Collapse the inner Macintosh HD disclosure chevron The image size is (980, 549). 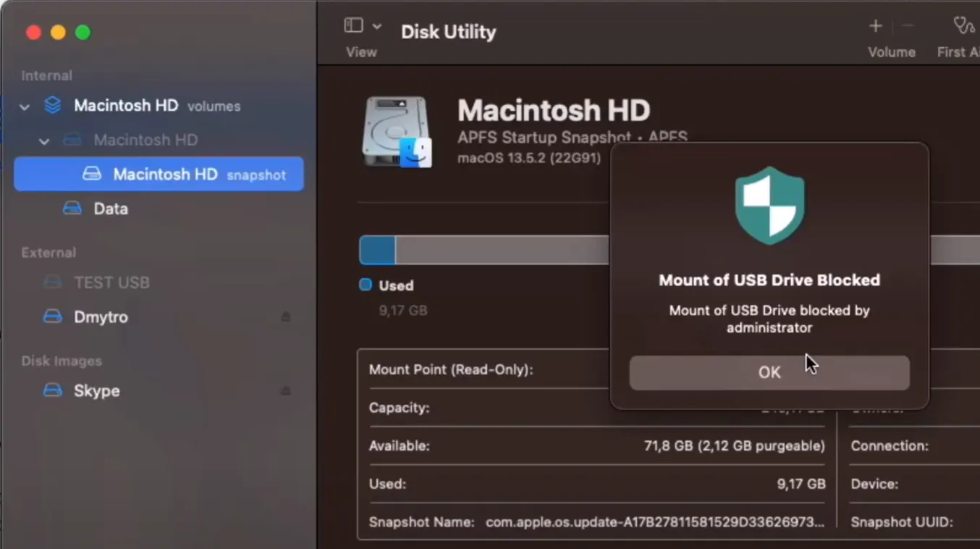tap(43, 141)
